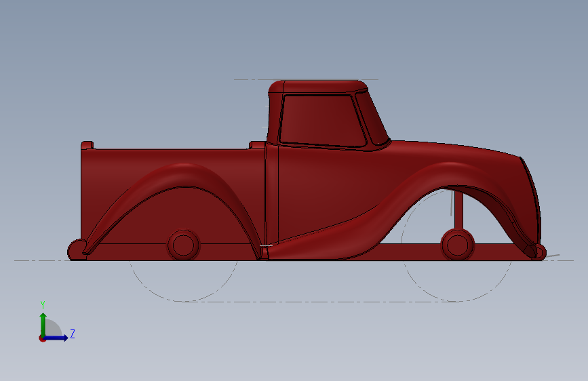588x381 pixels.
Task: Select the front wheel hub circle
Action: 457,245
